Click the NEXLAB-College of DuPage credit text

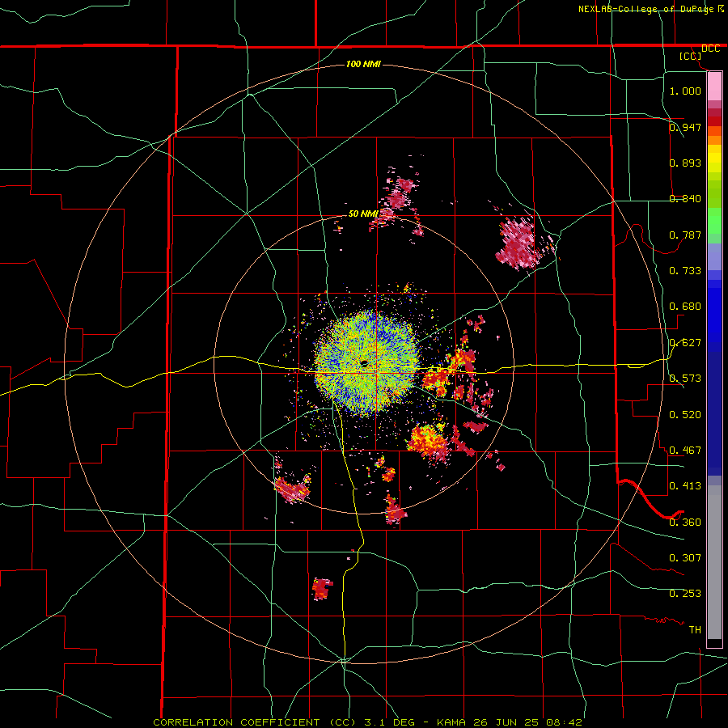coord(646,9)
